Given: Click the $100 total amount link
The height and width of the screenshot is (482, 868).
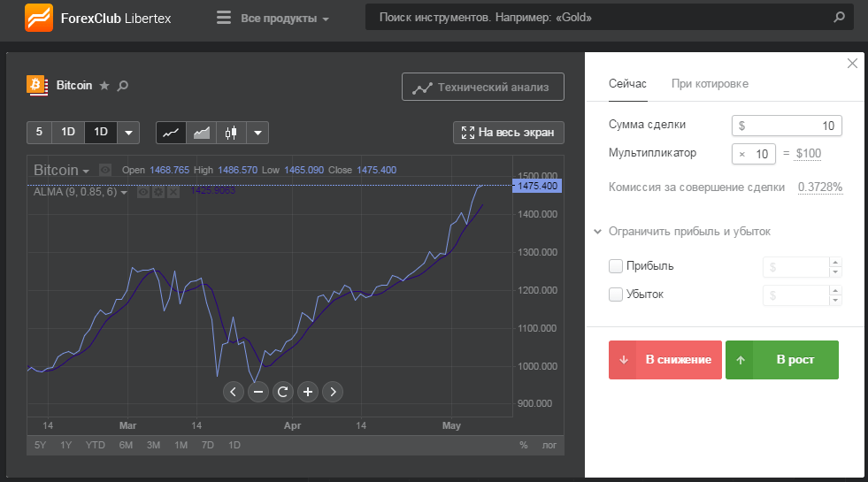Looking at the screenshot, I should [x=808, y=154].
